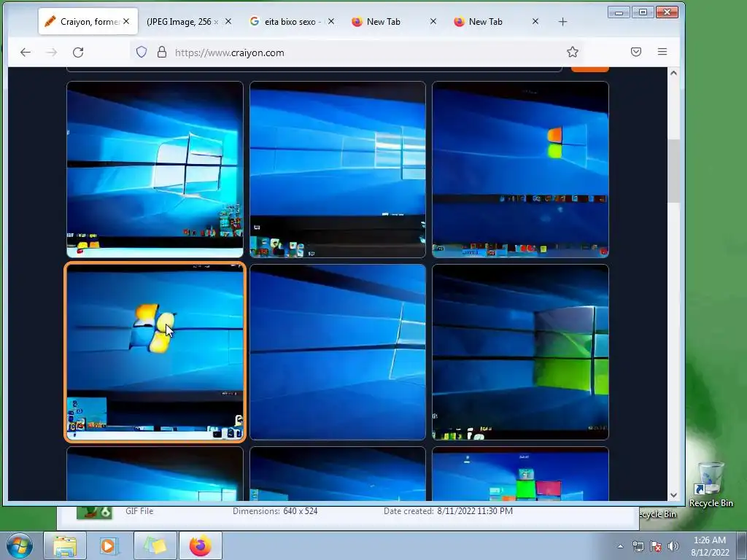This screenshot has height=560, width=747.
Task: Click the up arrow of the page scrollbar
Action: pos(673,73)
